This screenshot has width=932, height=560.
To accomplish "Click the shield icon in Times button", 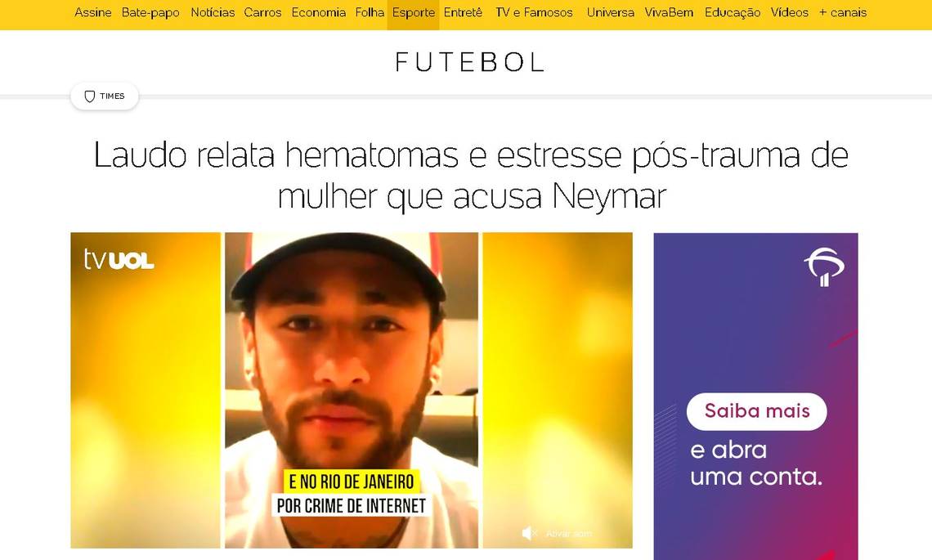I will 90,96.
